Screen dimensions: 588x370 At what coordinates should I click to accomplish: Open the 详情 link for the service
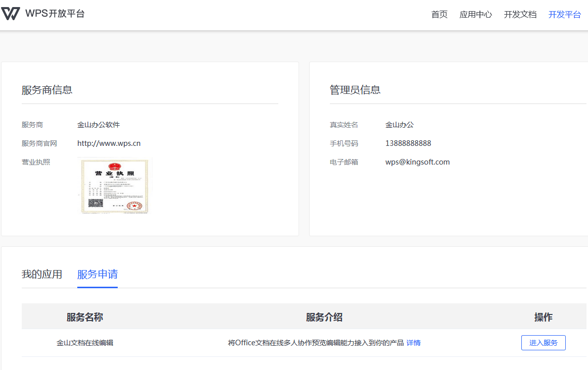pyautogui.click(x=413, y=343)
